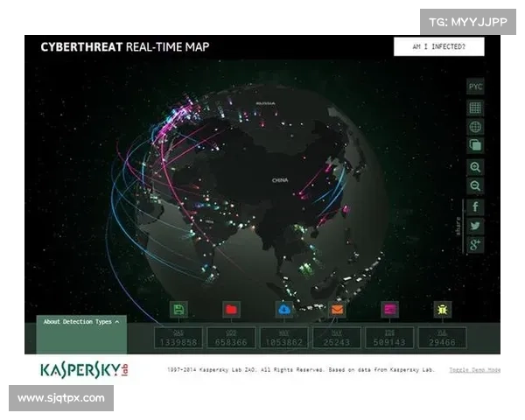This screenshot has height=420, width=525.
Task: Click the Kaspersky Lab copyright notice text
Action: pos(301,370)
